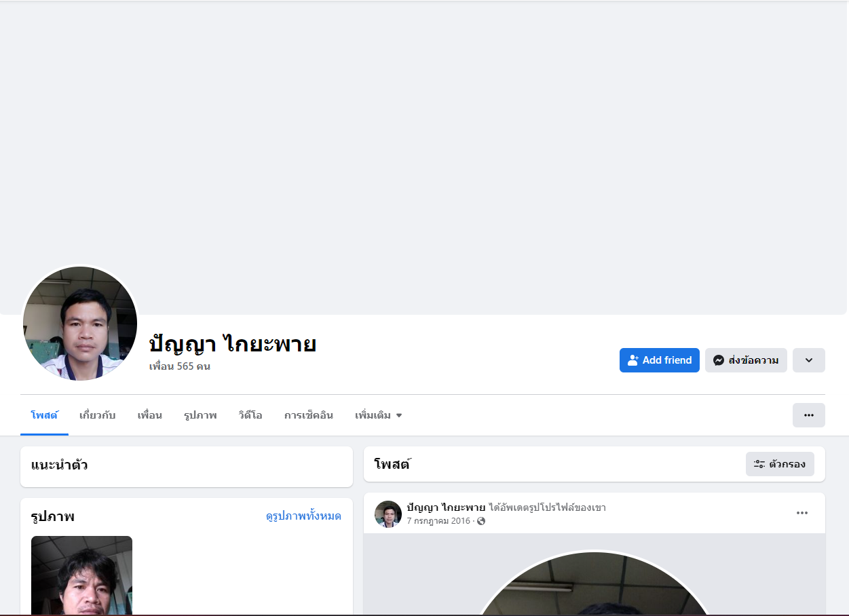
Task: Go to the รูปภาพ tab
Action: click(x=200, y=415)
